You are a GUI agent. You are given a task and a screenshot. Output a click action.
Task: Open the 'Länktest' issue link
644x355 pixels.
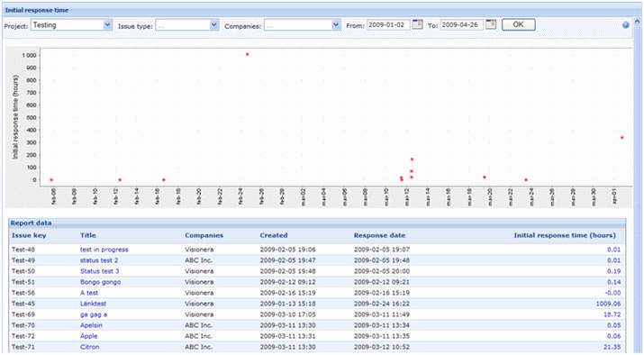[x=93, y=304]
